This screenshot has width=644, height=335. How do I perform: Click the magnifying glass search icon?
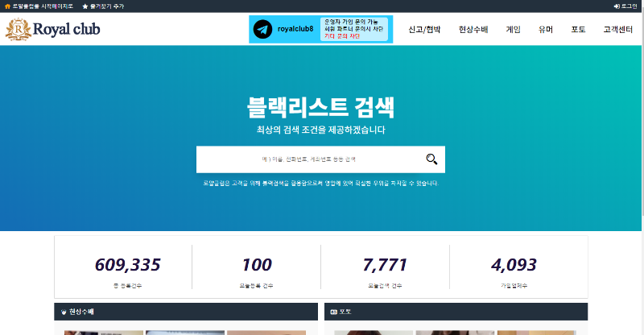pyautogui.click(x=431, y=159)
